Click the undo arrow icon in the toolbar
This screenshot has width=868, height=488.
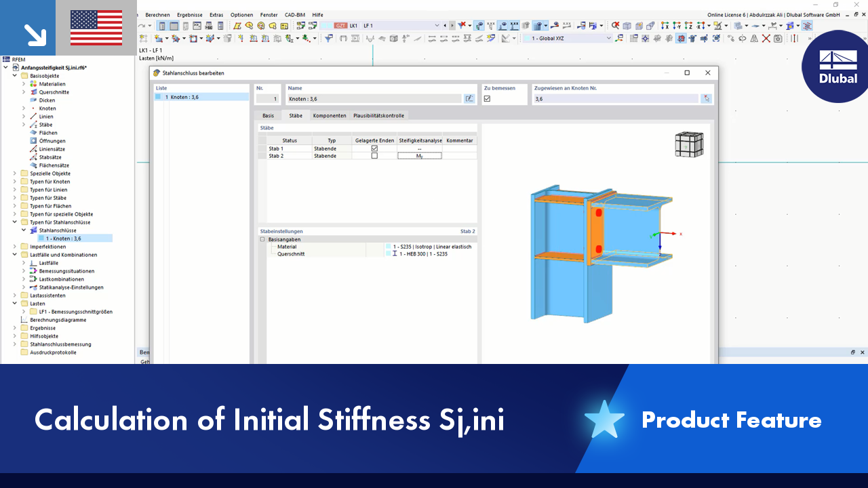[x=141, y=25]
